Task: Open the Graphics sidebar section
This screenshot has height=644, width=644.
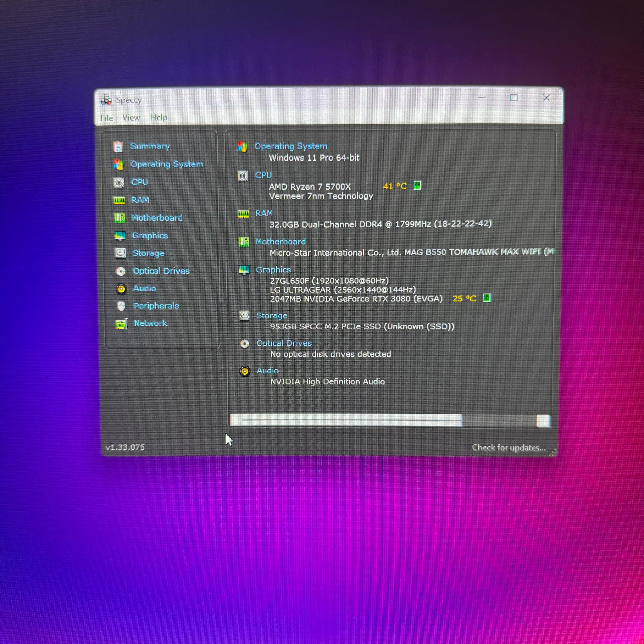Action: 150,236
